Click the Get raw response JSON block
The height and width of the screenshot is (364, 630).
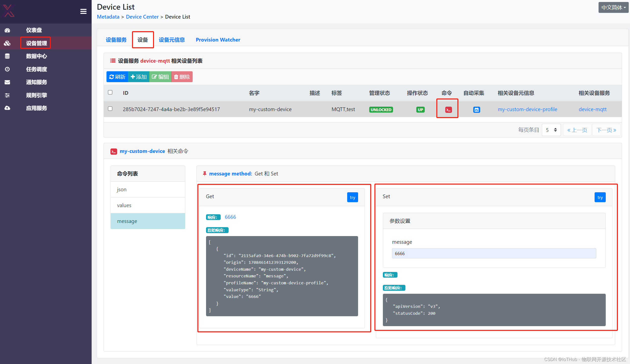(x=282, y=276)
